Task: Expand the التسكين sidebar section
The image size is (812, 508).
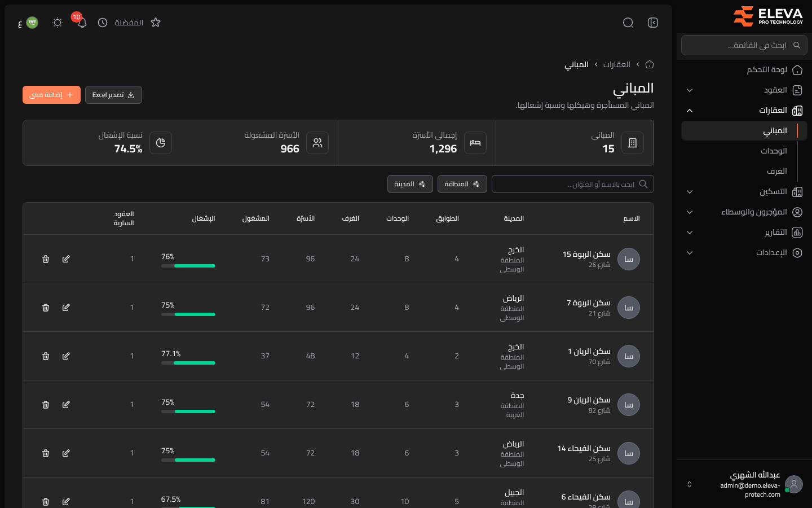Action: [744, 192]
